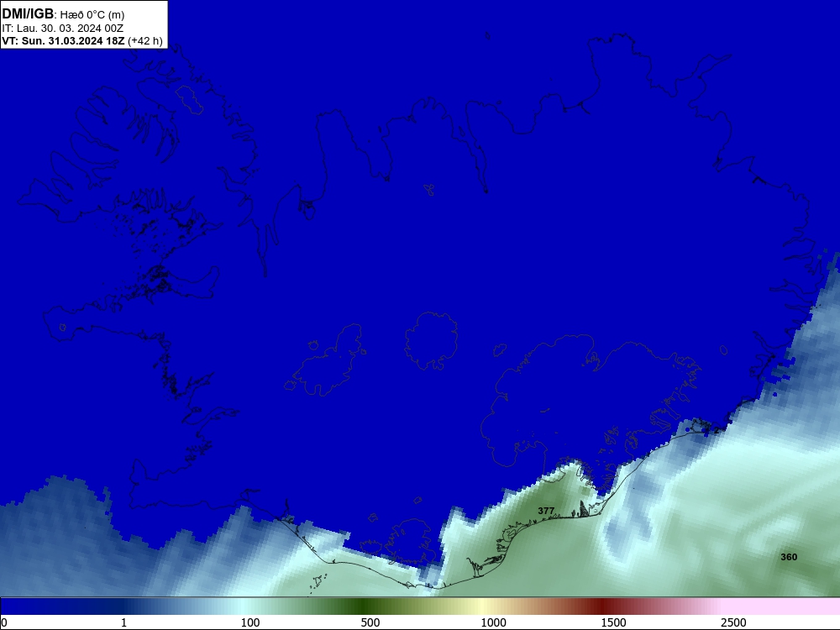Click the '0' label on the color scale
Image resolution: width=840 pixels, height=630 pixels.
click(4, 622)
